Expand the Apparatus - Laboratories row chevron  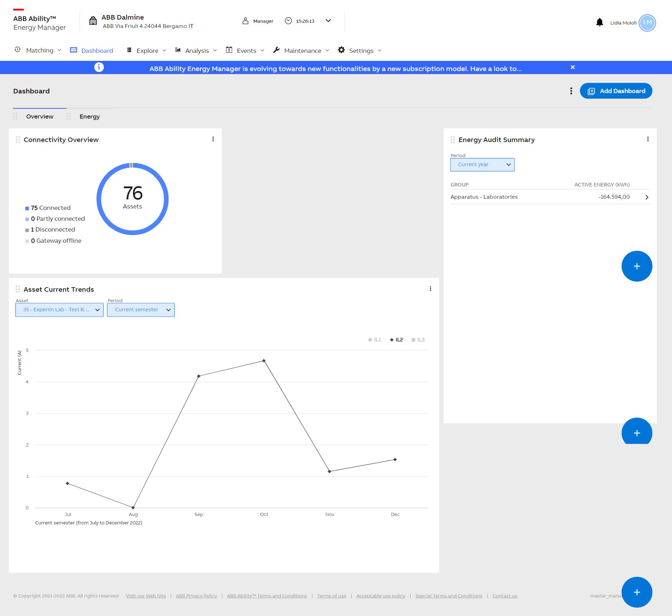(x=647, y=197)
